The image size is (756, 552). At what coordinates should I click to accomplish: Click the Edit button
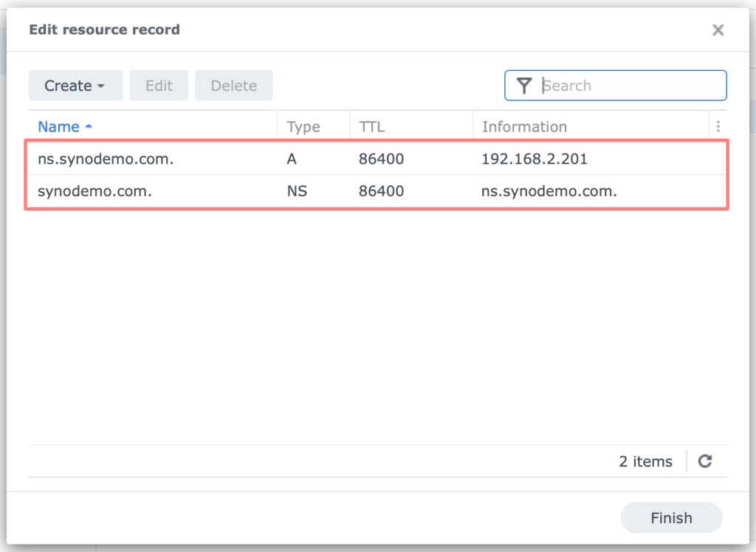[159, 86]
